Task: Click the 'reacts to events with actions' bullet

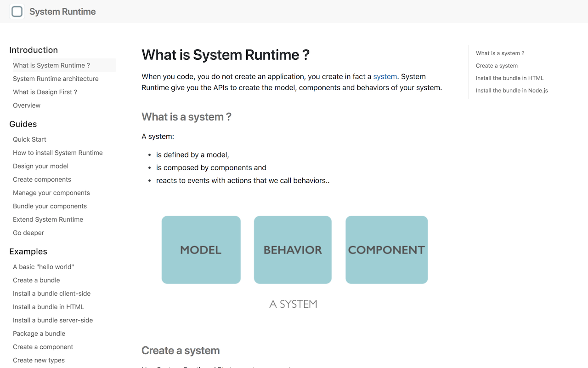Action: (243, 181)
